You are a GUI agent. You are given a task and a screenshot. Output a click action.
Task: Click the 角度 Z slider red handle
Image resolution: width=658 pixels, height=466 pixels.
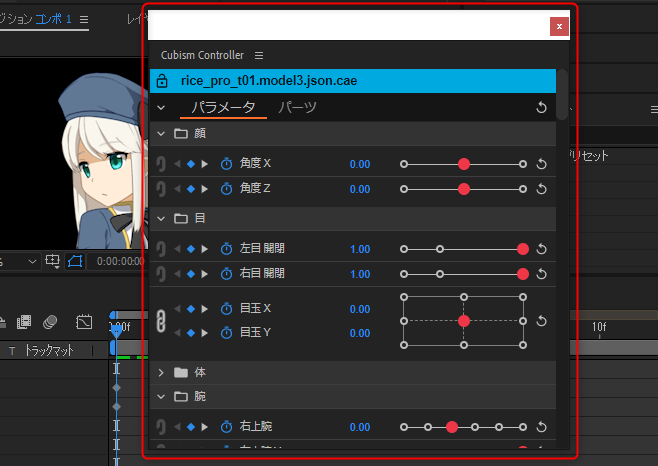coord(464,188)
